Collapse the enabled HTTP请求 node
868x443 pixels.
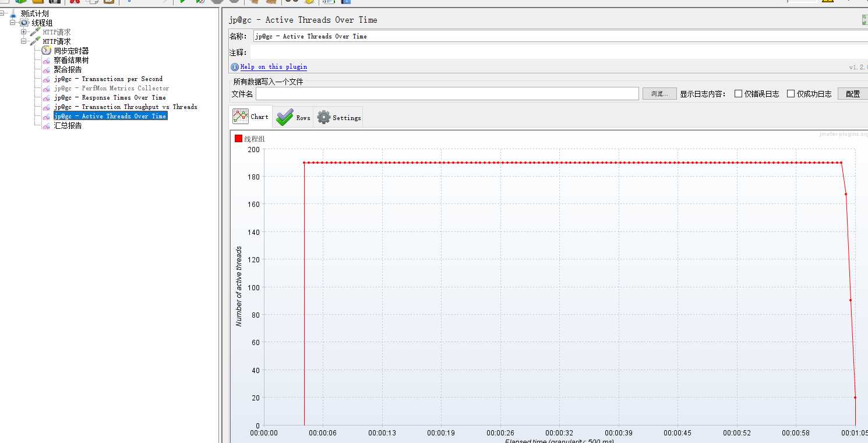[x=24, y=41]
